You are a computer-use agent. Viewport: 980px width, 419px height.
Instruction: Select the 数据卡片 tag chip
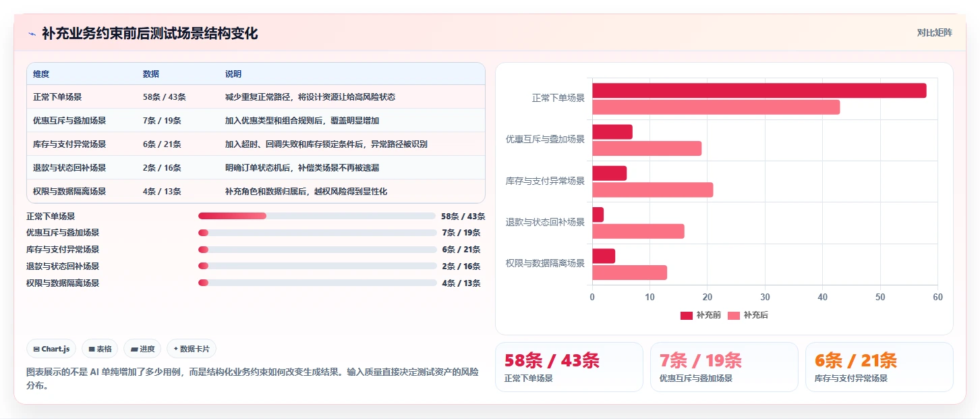[x=192, y=349]
